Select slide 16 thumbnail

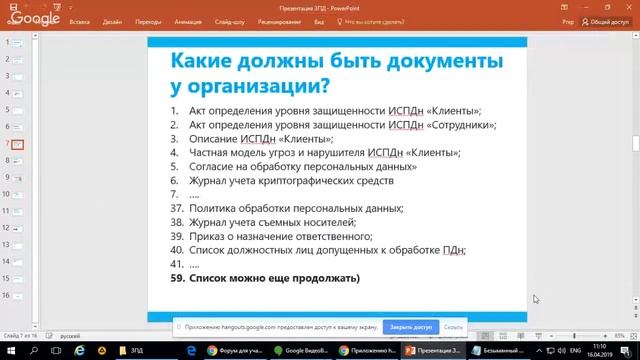(18, 296)
